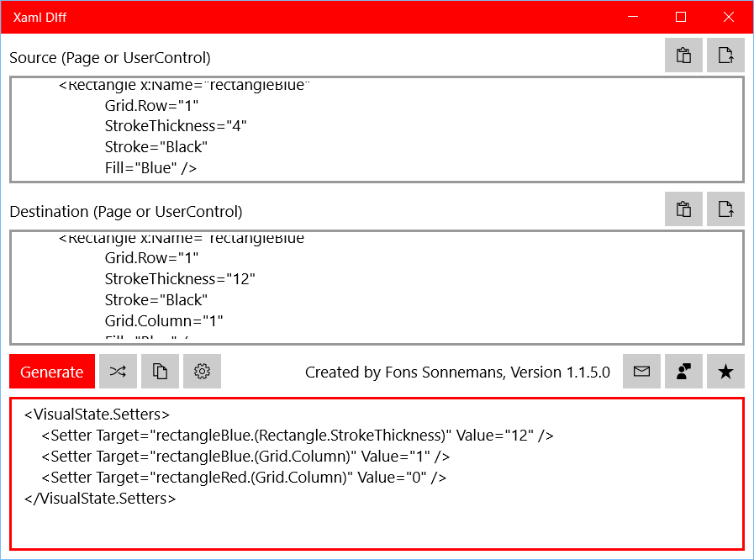Open a file for the Source pane
Viewport: 754px width, 560px height.
click(725, 55)
